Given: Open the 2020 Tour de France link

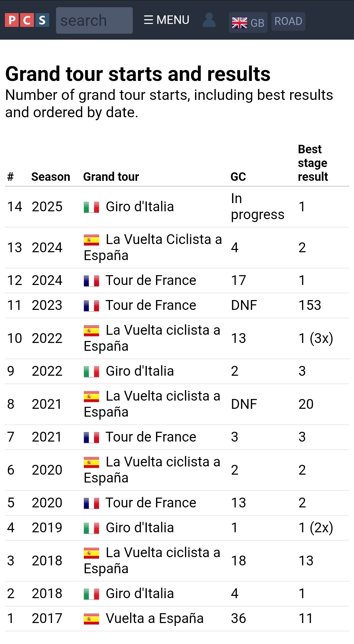Looking at the screenshot, I should (151, 503).
